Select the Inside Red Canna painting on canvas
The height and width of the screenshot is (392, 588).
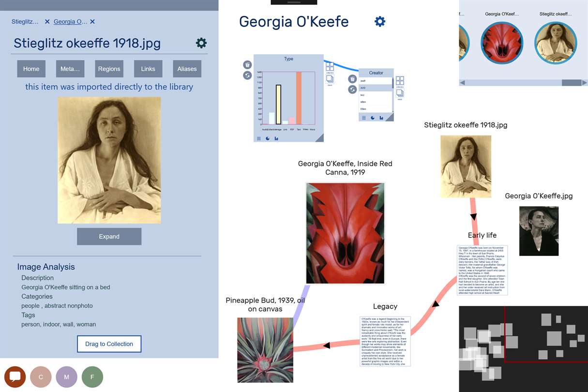[x=345, y=233]
